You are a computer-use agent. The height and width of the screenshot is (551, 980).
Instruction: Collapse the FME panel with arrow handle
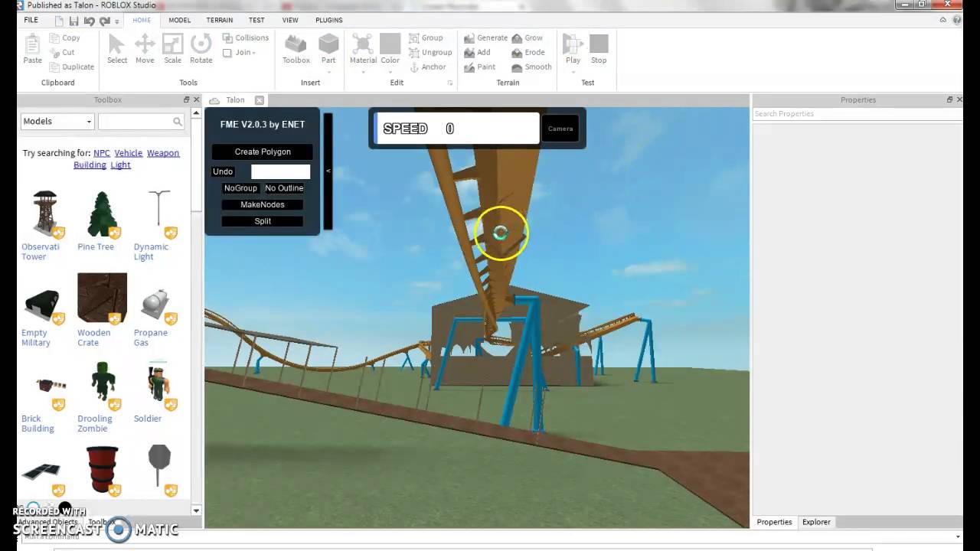(328, 171)
